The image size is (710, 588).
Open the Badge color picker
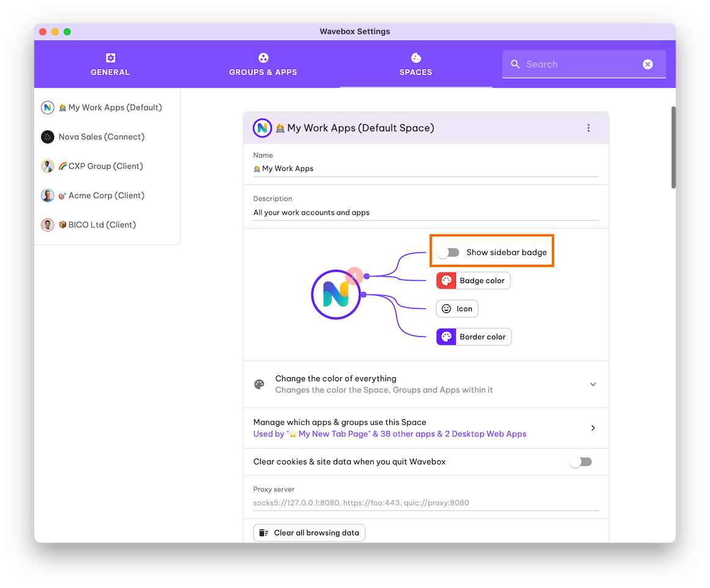pyautogui.click(x=473, y=281)
